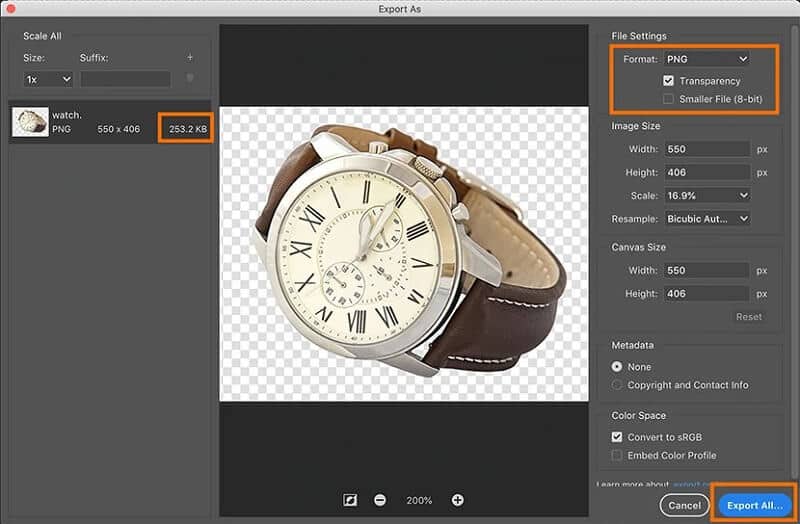Check Embed Color Profile

coord(617,455)
